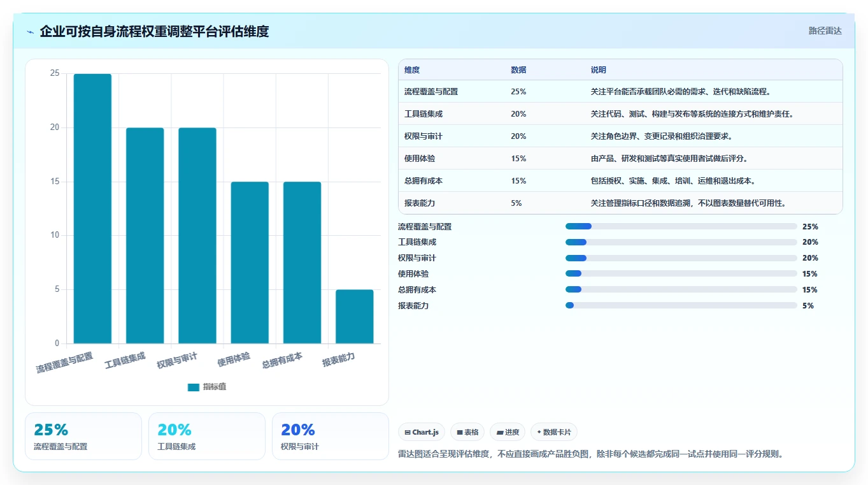Screen dimensions: 868x485
Task: Select the 报表能力 table cell
Action: pyautogui.click(x=420, y=203)
